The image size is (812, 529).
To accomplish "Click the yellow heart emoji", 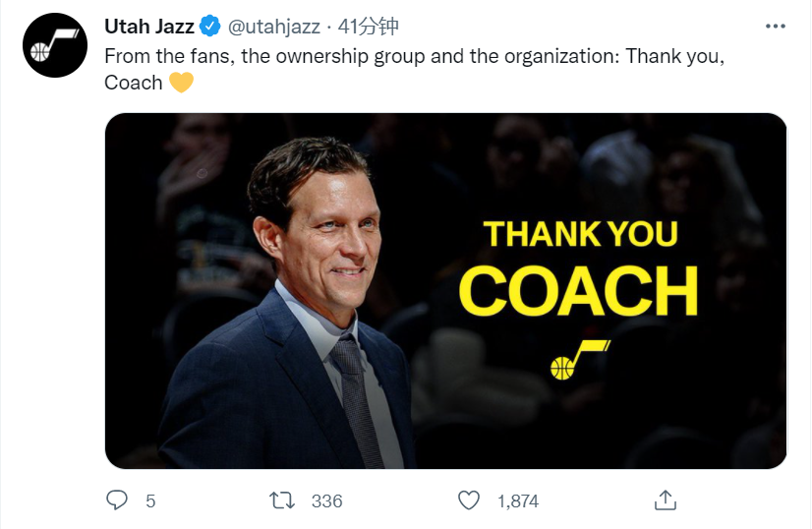I will click(181, 83).
